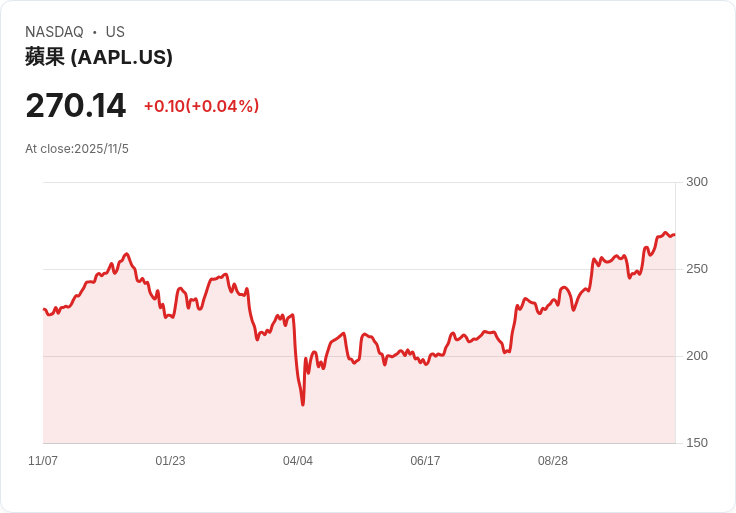736x513 pixels.
Task: Click the 270.14 current price
Action: (x=76, y=106)
